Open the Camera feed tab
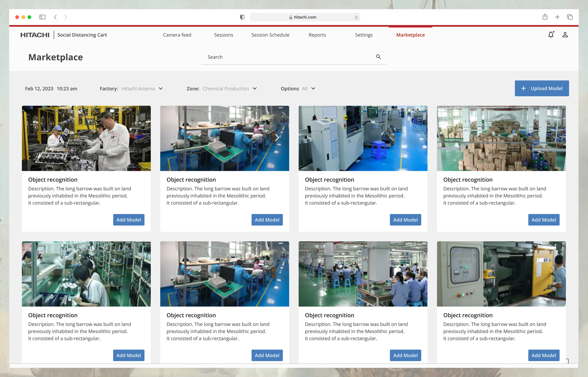Viewport: 588px width, 377px height. (177, 35)
